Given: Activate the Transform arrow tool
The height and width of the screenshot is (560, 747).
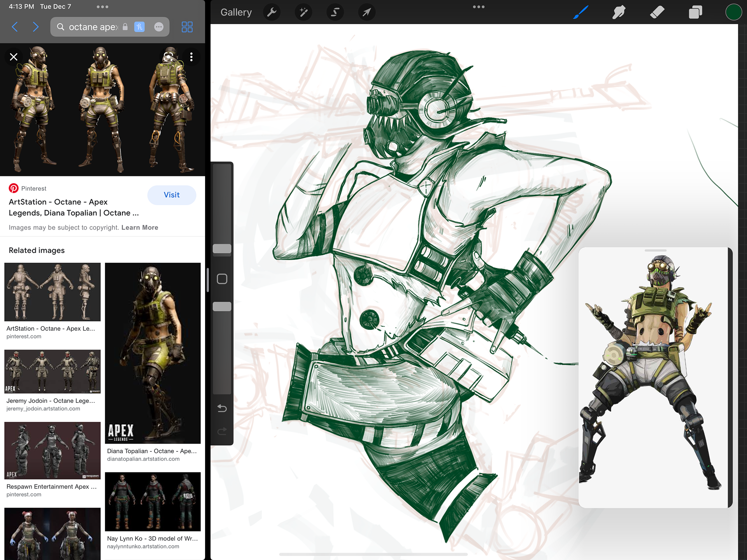Looking at the screenshot, I should point(366,12).
